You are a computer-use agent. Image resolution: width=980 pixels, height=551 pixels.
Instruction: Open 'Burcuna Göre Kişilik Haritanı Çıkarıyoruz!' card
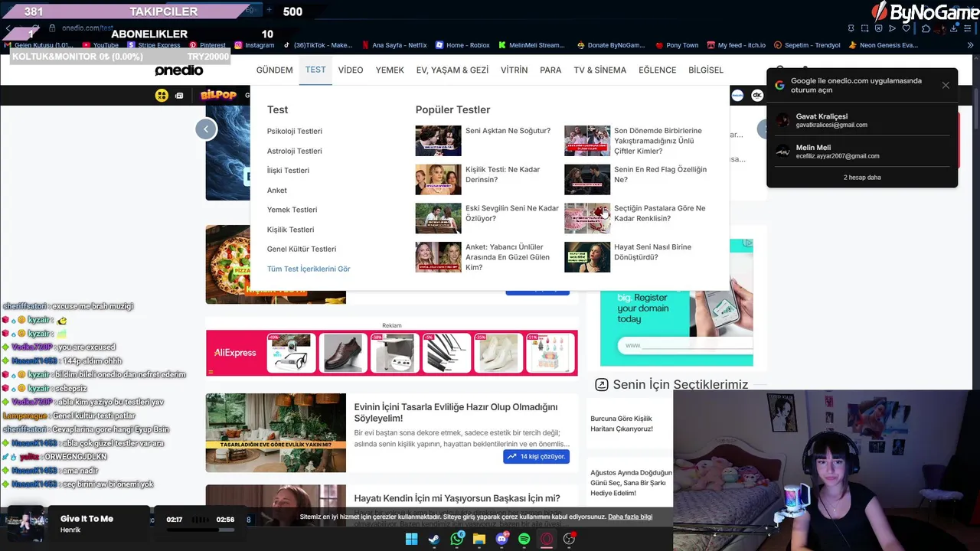point(622,424)
